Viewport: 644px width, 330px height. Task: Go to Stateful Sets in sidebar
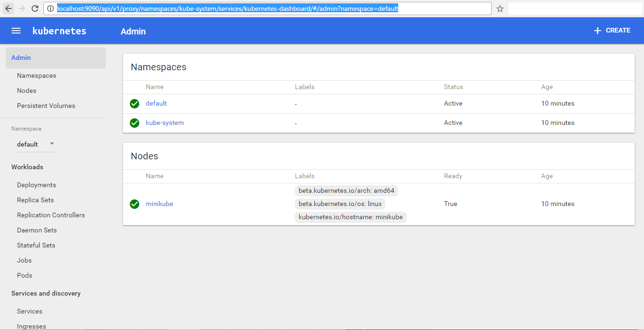(36, 245)
